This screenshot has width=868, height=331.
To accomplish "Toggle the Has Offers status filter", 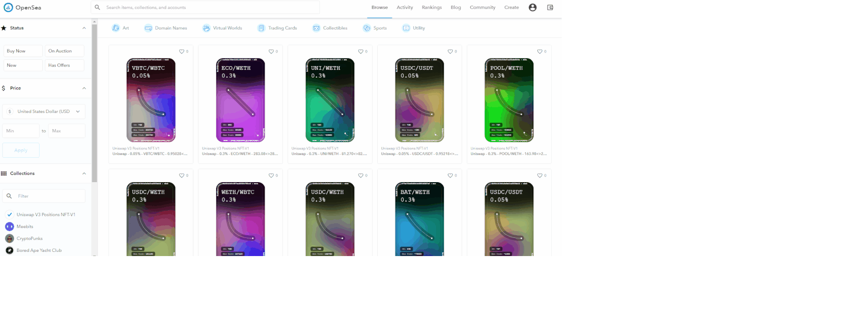I will 65,65.
